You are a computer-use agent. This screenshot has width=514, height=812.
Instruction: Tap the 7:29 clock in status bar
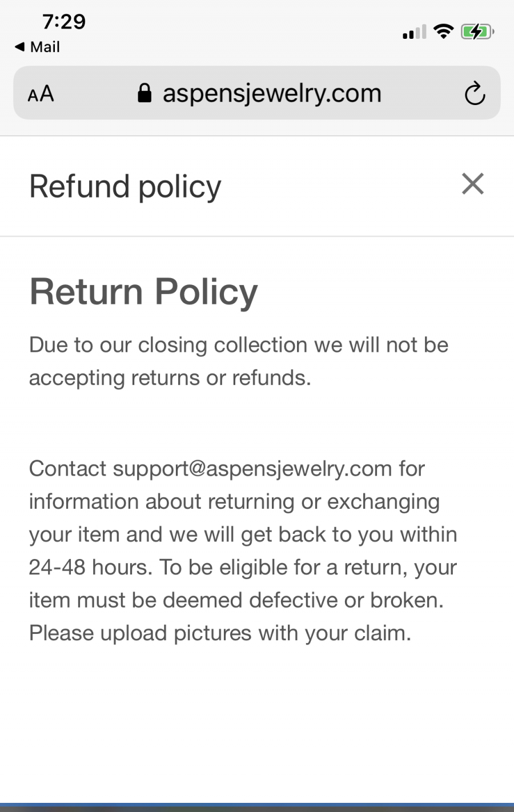tap(64, 22)
